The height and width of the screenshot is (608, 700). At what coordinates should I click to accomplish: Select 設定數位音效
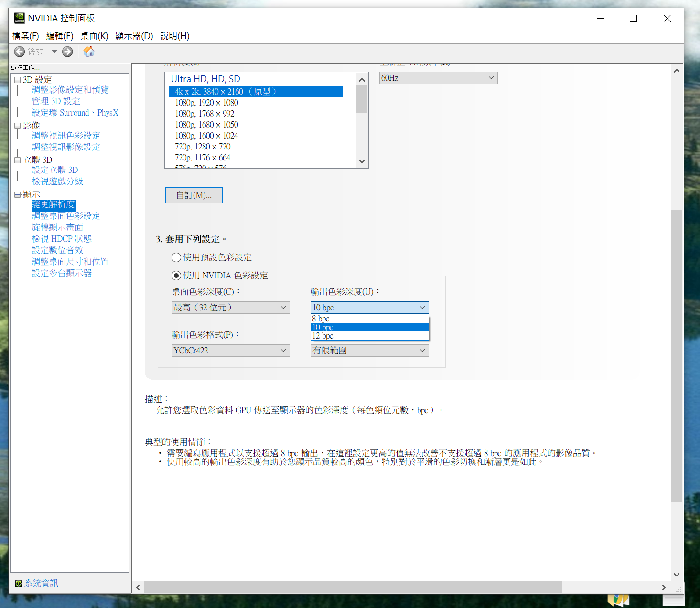click(x=57, y=250)
